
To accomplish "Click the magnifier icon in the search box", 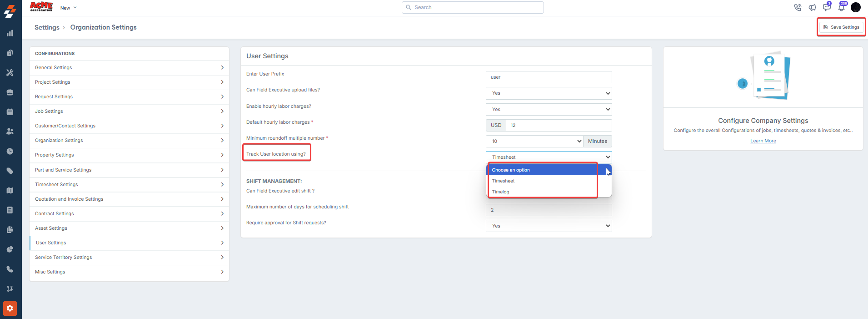I will pos(409,7).
